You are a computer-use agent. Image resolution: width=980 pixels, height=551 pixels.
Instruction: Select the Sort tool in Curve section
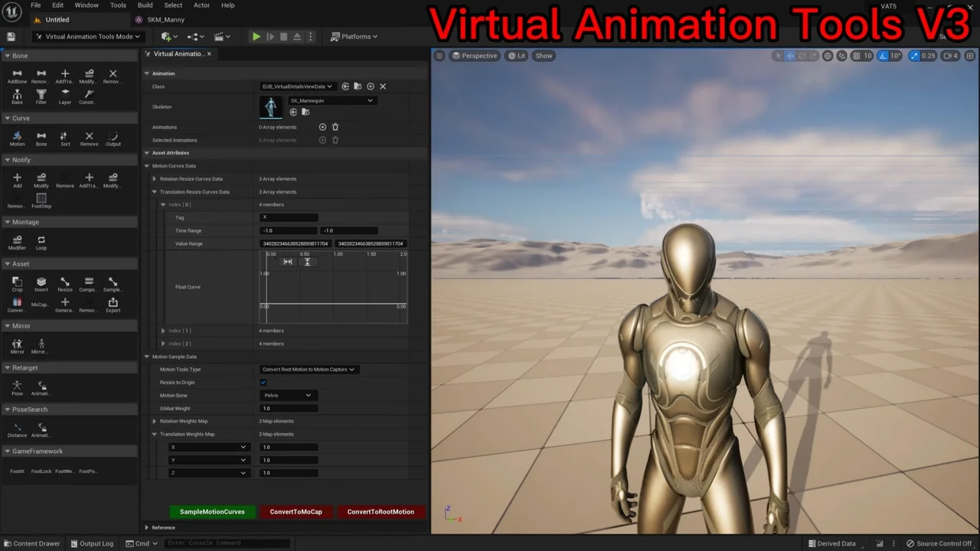point(65,138)
